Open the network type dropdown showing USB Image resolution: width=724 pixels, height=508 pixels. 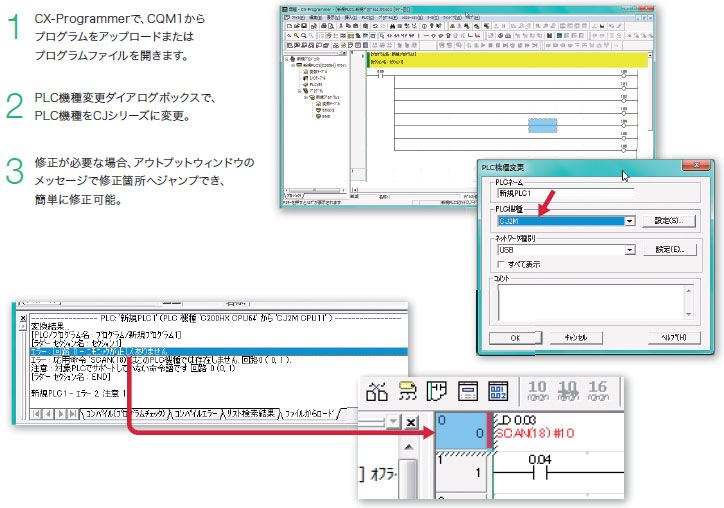(x=630, y=250)
